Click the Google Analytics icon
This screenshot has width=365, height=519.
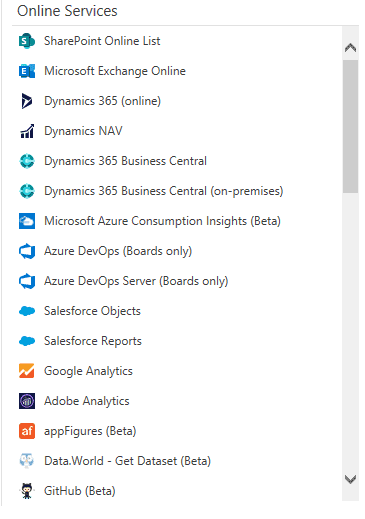27,371
